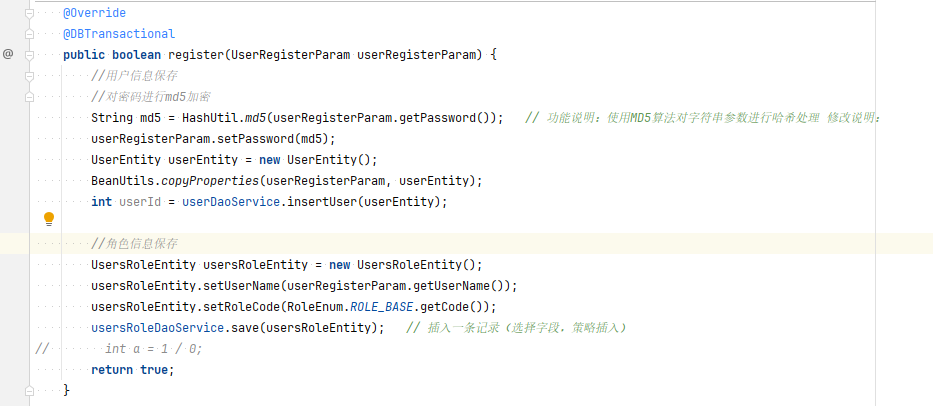This screenshot has height=406, width=933.
Task: Toggle fold marker next to //用户信息保存 comment
Action: (29, 76)
